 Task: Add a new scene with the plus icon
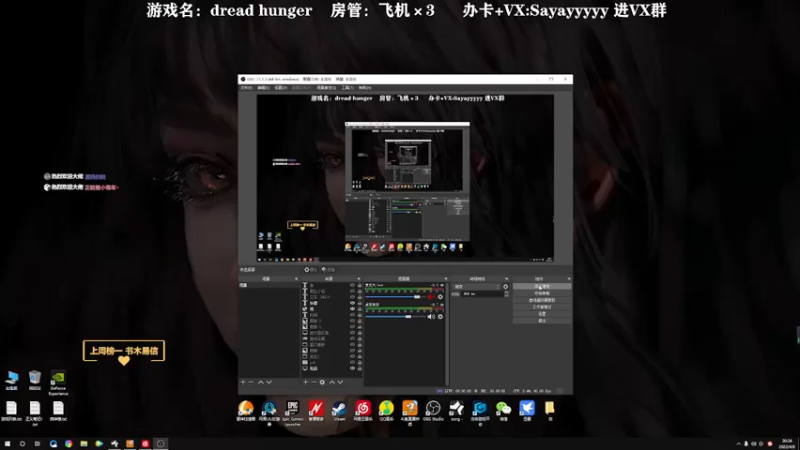242,382
